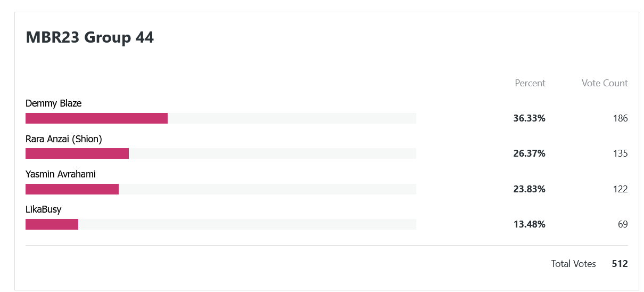Image resolution: width=644 pixels, height=292 pixels.
Task: Click the vote count 122
Action: coord(621,189)
